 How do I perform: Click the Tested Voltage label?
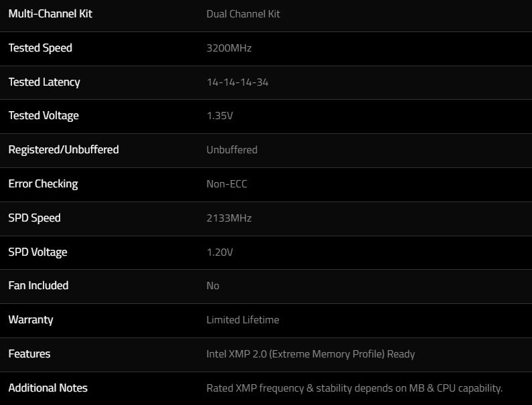[x=43, y=116]
